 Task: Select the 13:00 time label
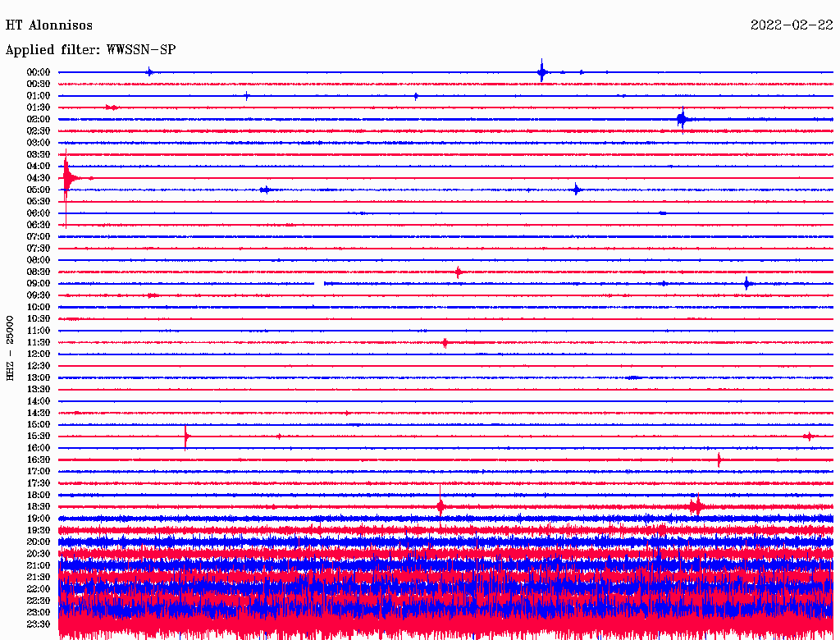click(39, 378)
